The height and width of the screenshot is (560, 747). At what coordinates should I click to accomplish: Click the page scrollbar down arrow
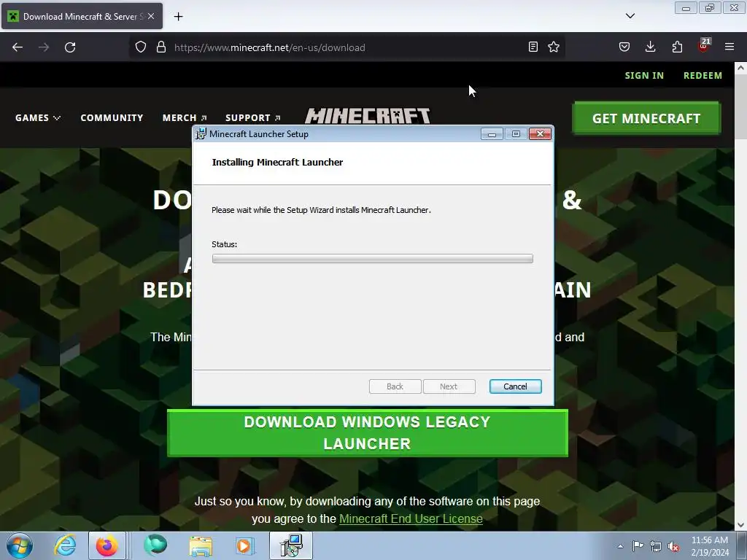740,525
